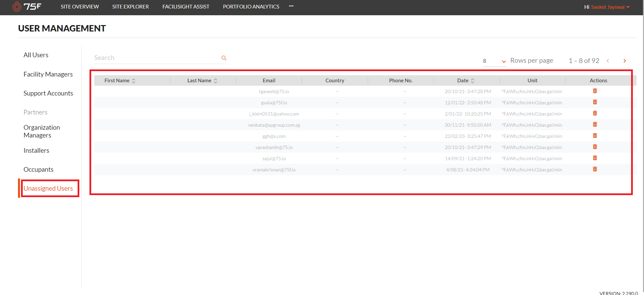The height and width of the screenshot is (295, 644).
Task: Delete user venkata@spgroup.com.sg with trash icon
Action: point(595,124)
